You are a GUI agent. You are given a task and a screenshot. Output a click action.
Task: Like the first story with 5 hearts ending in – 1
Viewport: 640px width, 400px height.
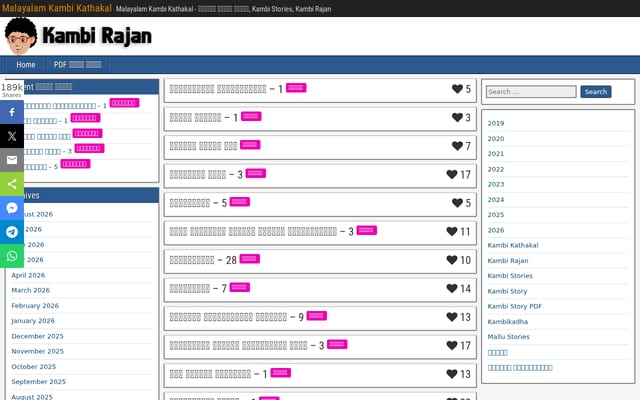click(457, 89)
